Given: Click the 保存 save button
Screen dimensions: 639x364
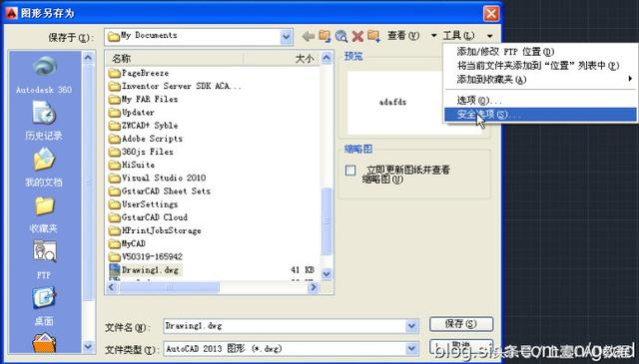Looking at the screenshot, I should 461,324.
